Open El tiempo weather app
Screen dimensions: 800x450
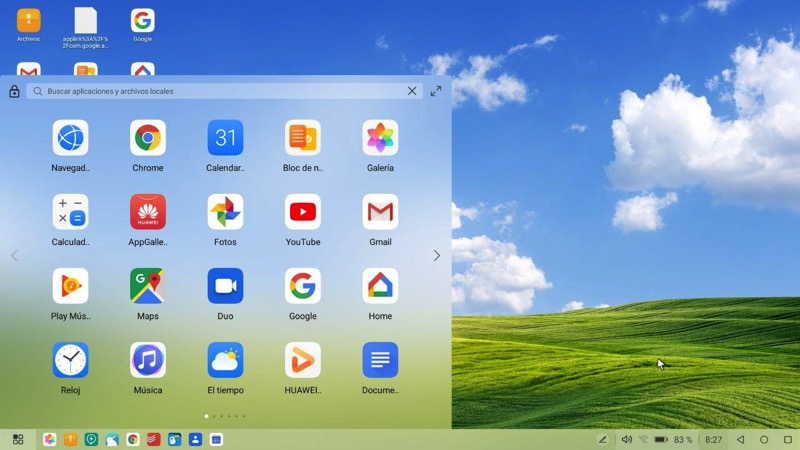(x=226, y=360)
